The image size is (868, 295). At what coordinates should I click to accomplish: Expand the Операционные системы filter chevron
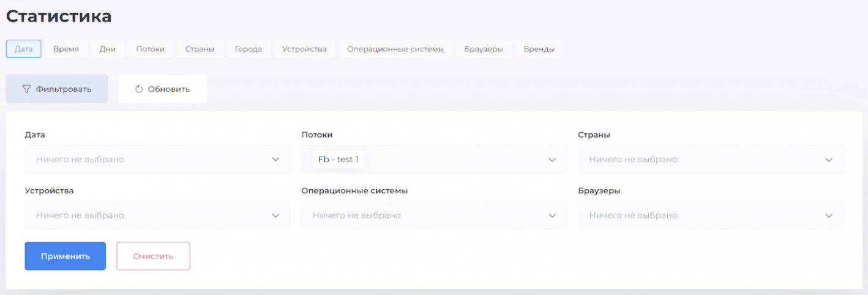pos(552,215)
